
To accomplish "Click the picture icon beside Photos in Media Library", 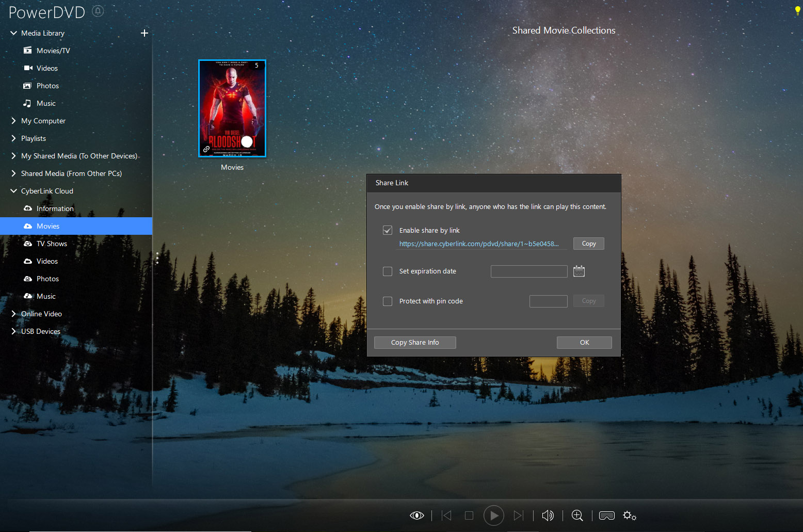I will coord(28,86).
